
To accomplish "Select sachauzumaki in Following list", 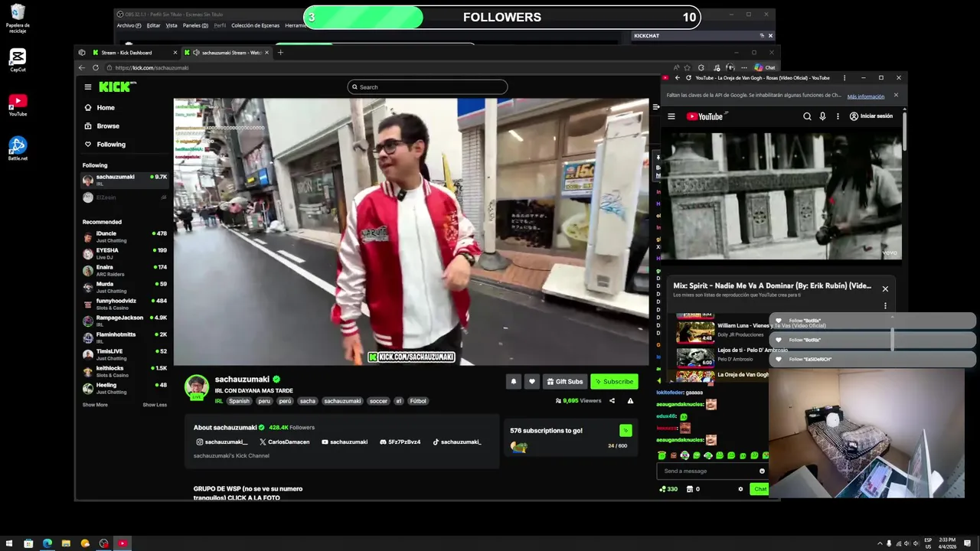I will click(x=125, y=180).
